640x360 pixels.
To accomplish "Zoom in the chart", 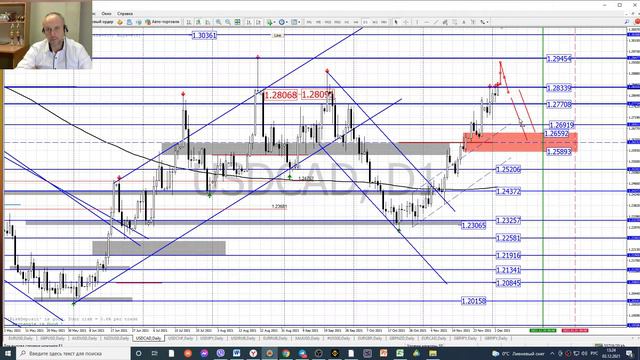I will pyautogui.click(x=218, y=22).
